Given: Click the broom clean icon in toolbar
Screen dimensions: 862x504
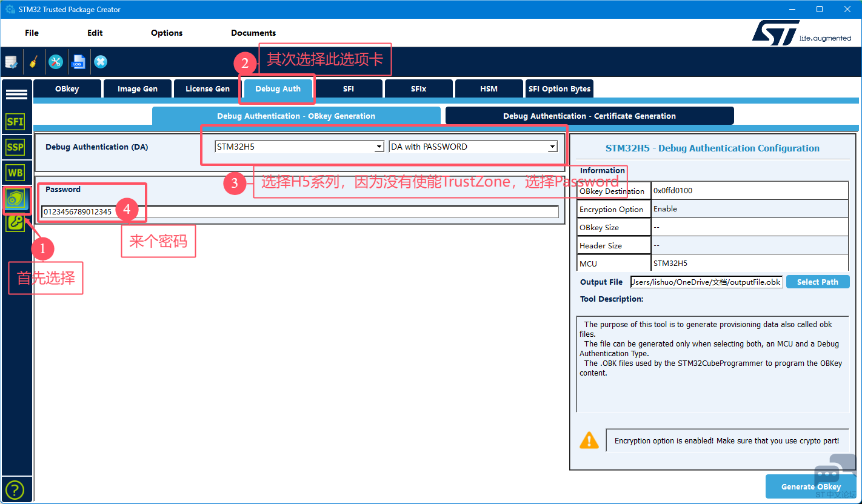Looking at the screenshot, I should tap(34, 62).
